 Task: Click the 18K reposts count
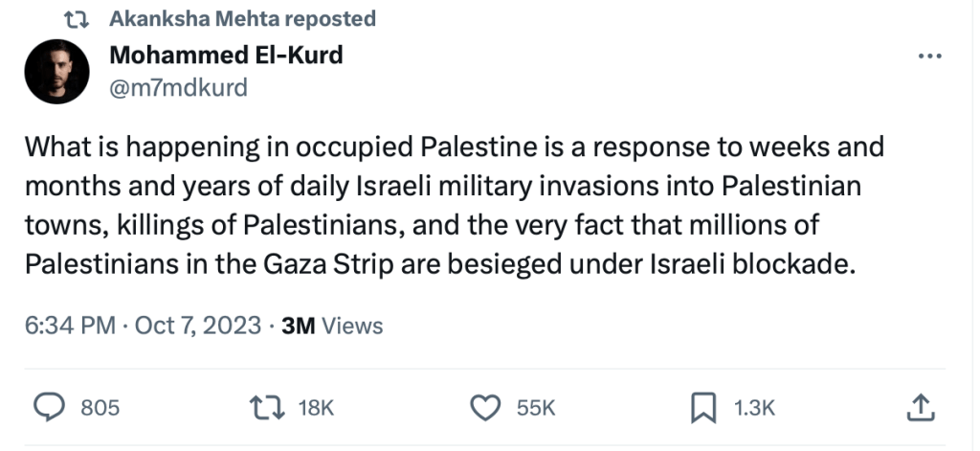coord(316,409)
